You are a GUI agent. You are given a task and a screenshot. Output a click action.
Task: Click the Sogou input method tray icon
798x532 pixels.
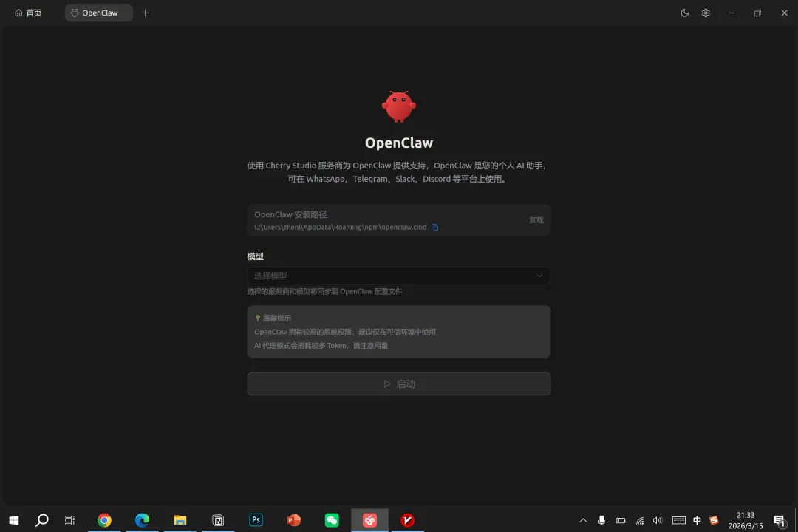[714, 520]
